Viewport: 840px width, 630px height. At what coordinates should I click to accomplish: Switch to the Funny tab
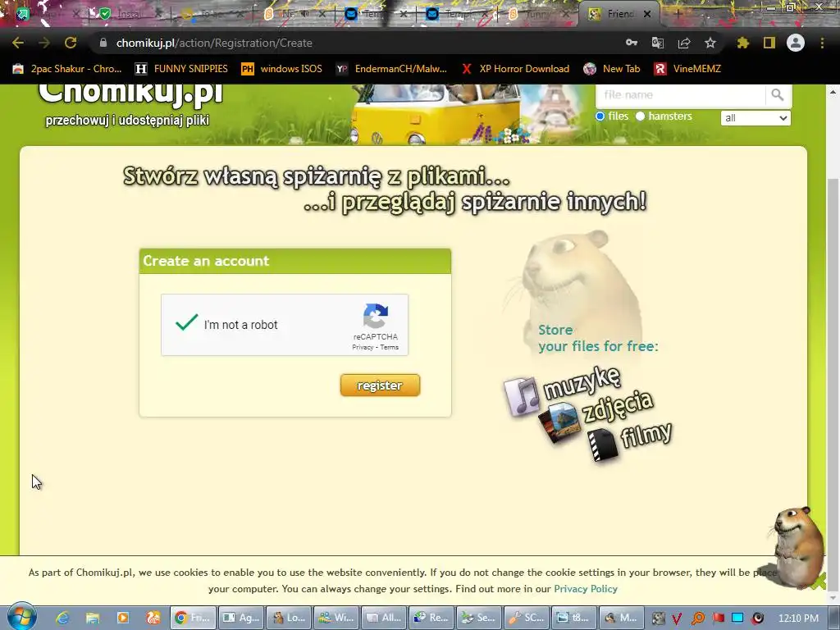(x=538, y=15)
